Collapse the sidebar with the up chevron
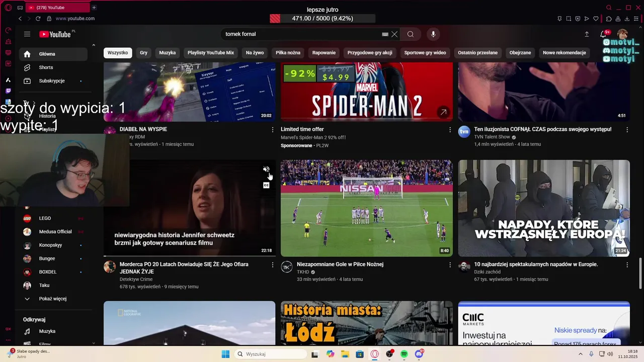 pyautogui.click(x=93, y=45)
